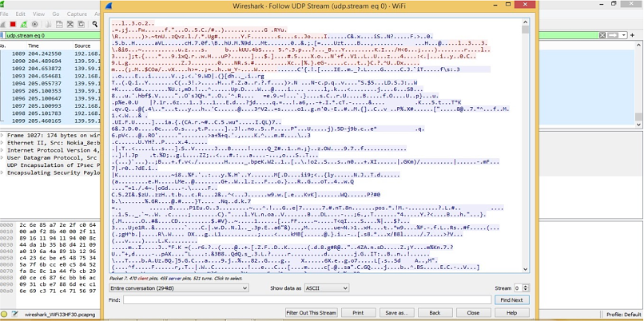Open the display filter bookmark icon

pyautogui.click(x=2, y=35)
